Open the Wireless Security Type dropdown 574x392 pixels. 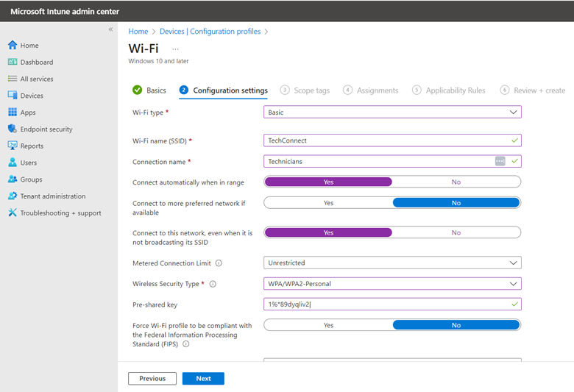392,284
